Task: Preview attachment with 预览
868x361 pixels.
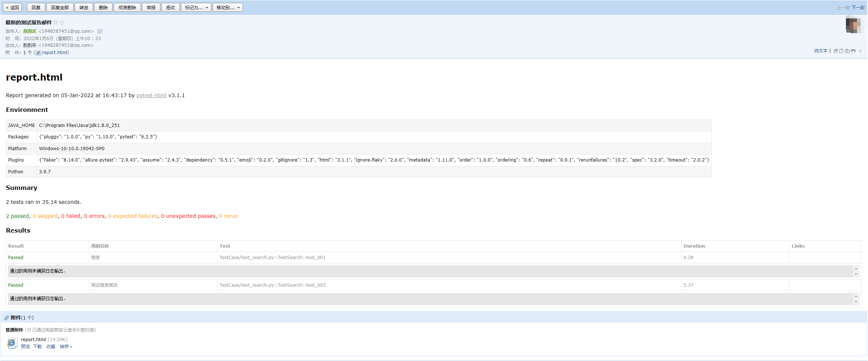Action: click(x=25, y=347)
